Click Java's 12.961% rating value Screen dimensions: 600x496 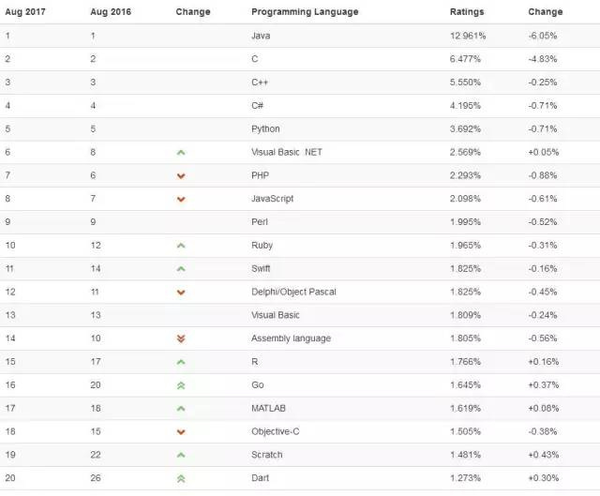[470, 36]
